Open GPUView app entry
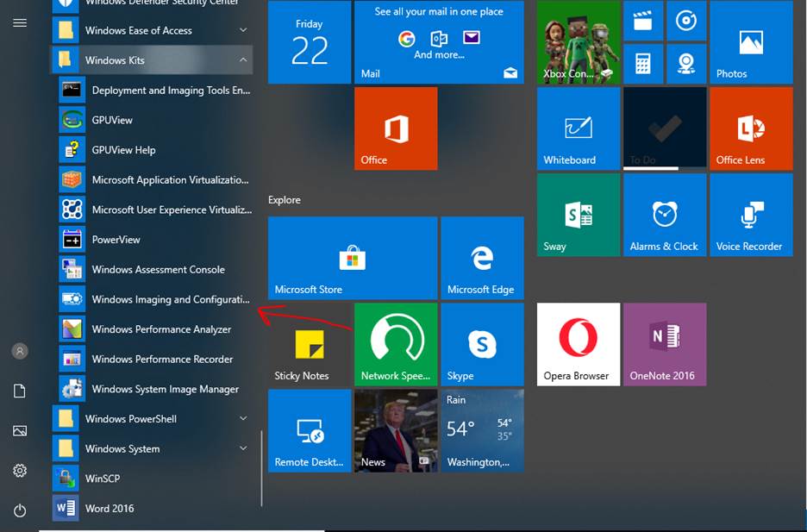The image size is (807, 532). coord(155,120)
